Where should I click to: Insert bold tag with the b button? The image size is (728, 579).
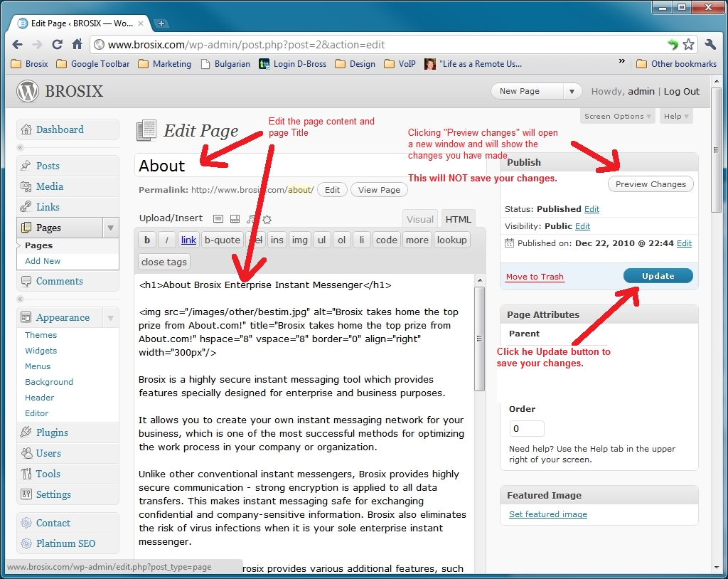coord(147,240)
